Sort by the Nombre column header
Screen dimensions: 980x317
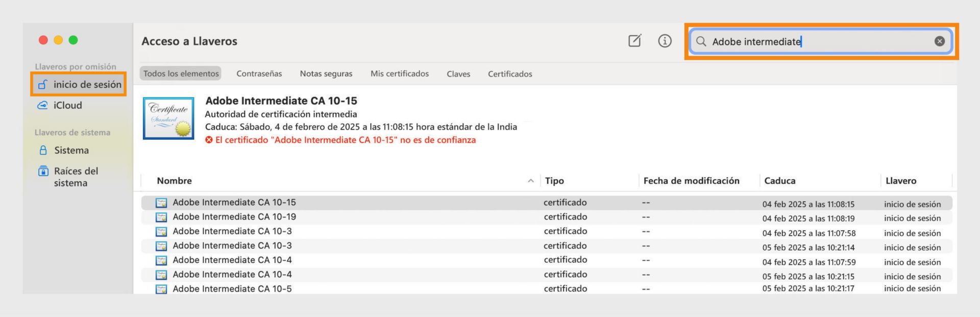coord(174,181)
